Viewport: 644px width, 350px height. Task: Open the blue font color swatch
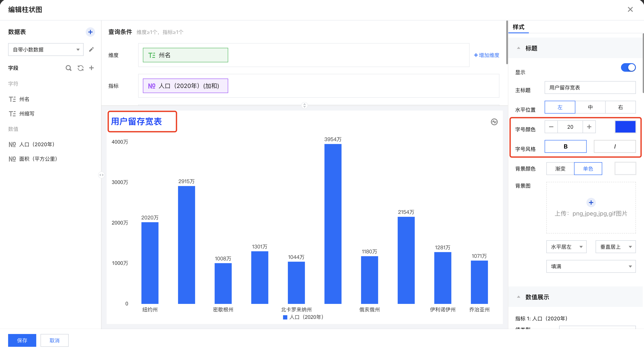point(625,127)
